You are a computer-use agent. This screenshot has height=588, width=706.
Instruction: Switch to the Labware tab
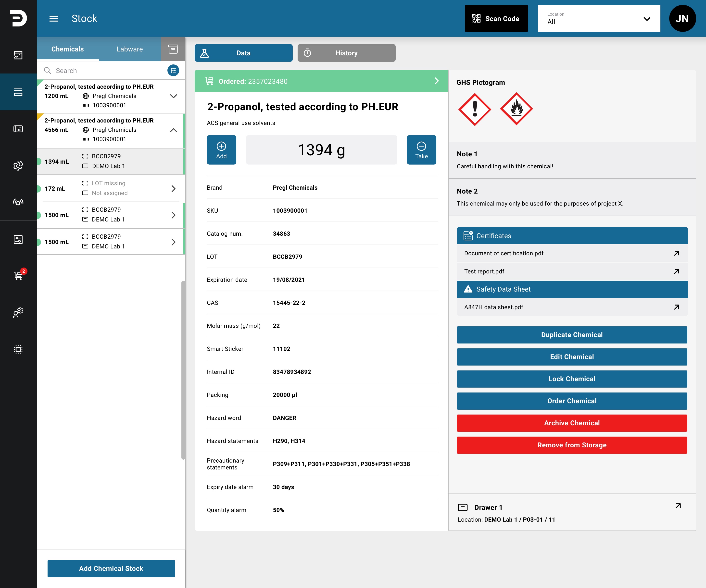point(130,49)
